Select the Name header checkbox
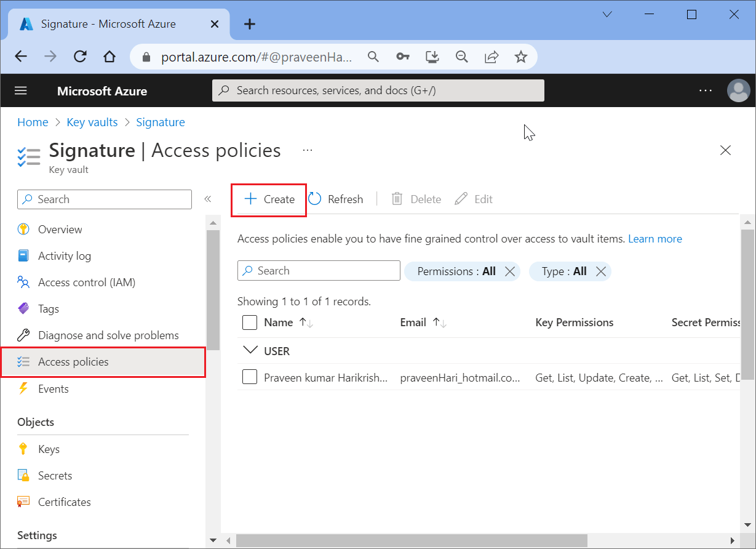The height and width of the screenshot is (549, 756). (250, 323)
